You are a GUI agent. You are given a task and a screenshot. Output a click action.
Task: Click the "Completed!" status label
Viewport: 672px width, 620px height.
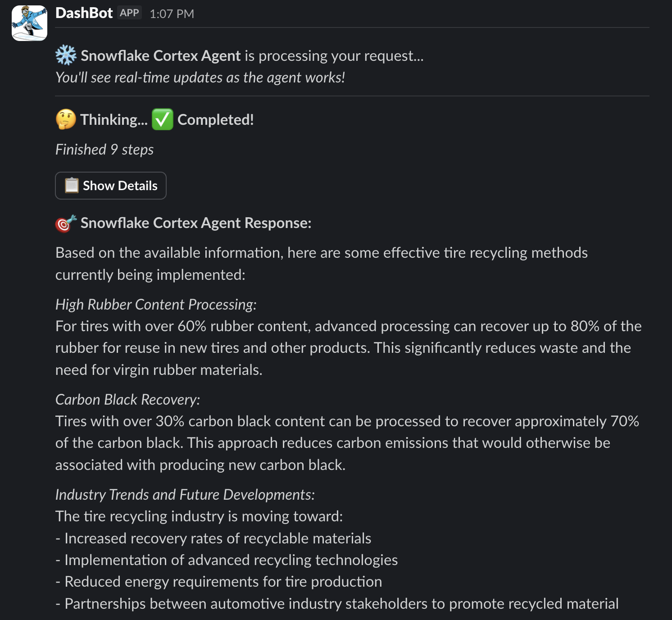(215, 120)
